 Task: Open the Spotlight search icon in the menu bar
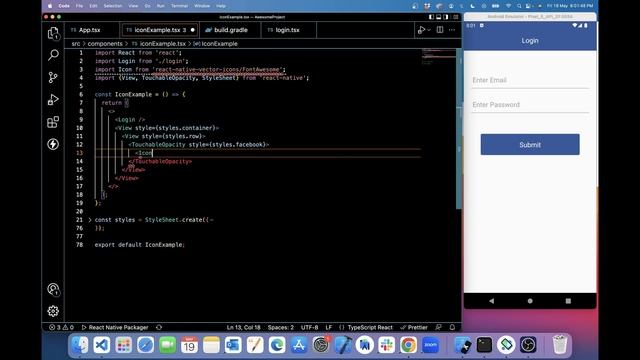pyautogui.click(x=519, y=6)
